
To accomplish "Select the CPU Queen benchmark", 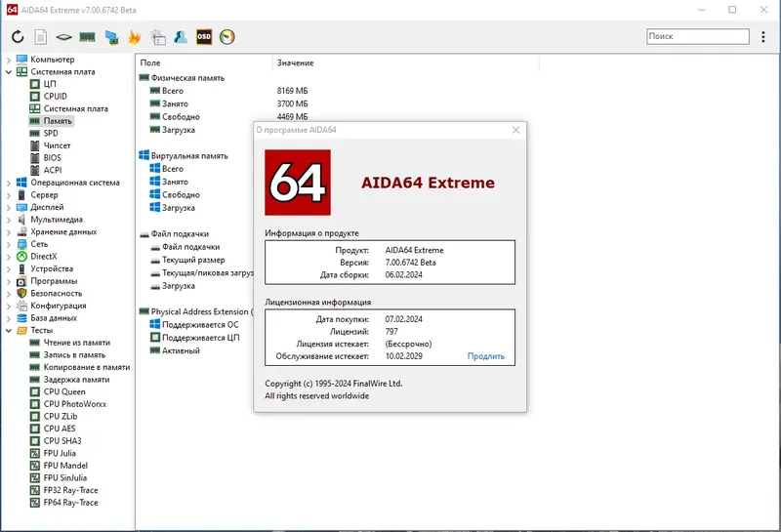I will click(64, 391).
